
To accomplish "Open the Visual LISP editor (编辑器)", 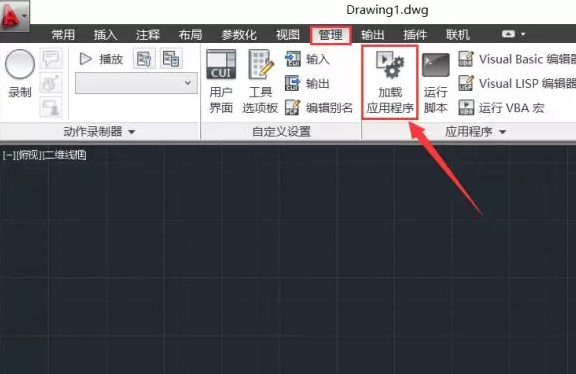I will pyautogui.click(x=517, y=83).
